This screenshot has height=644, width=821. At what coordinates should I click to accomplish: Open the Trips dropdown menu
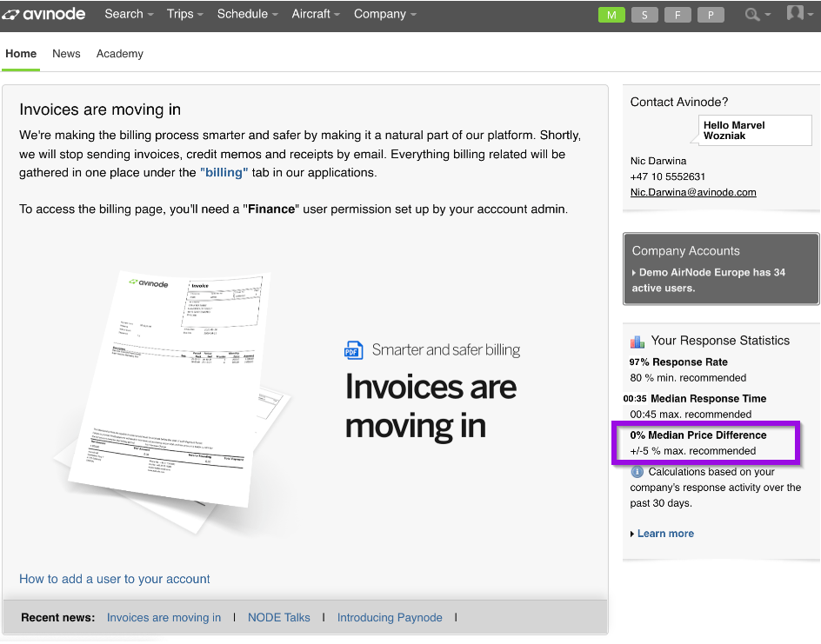point(185,14)
